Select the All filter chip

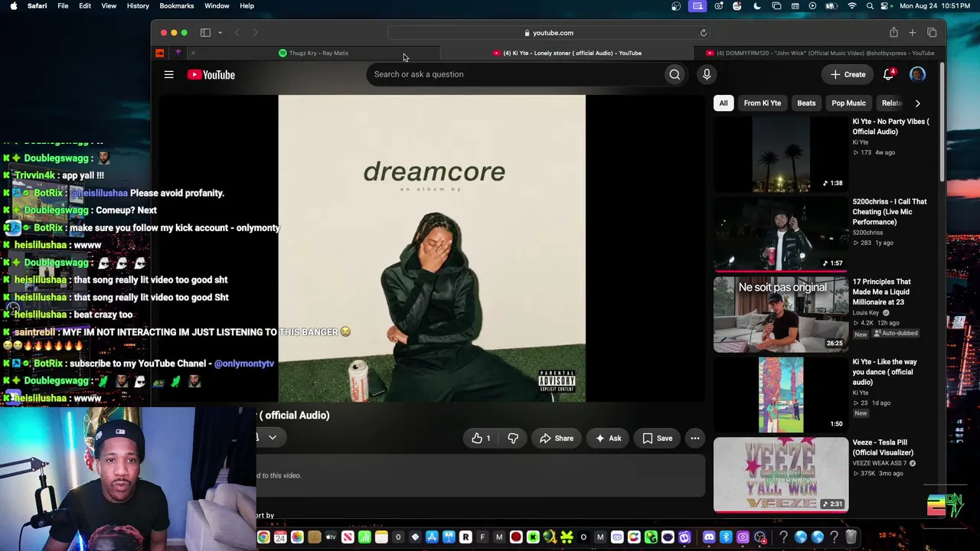pyautogui.click(x=724, y=103)
